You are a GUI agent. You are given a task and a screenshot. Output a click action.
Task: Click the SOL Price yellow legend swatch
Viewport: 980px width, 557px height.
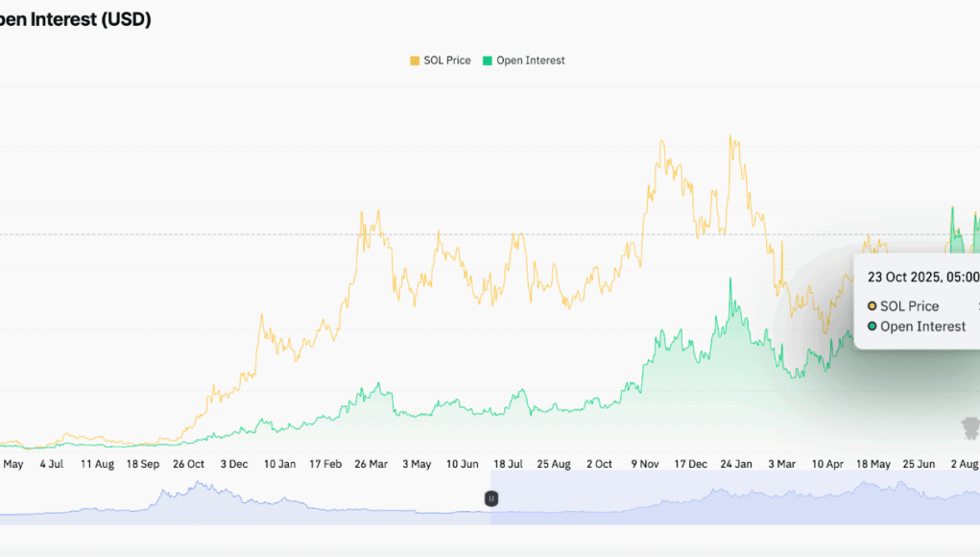(x=415, y=61)
